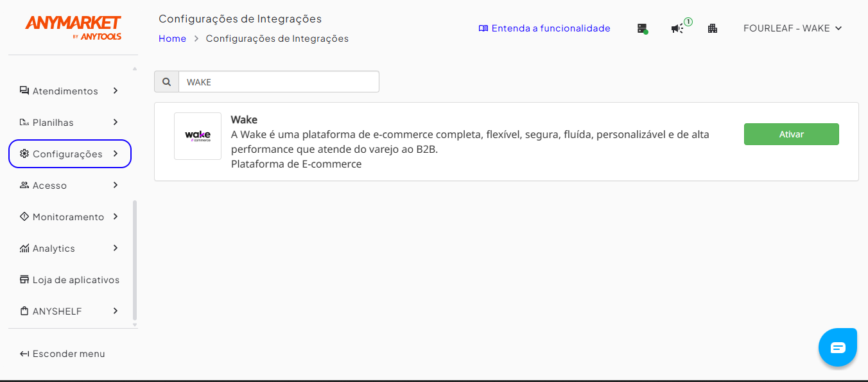Go to Home via the breadcrumb
The image size is (868, 382).
172,39
